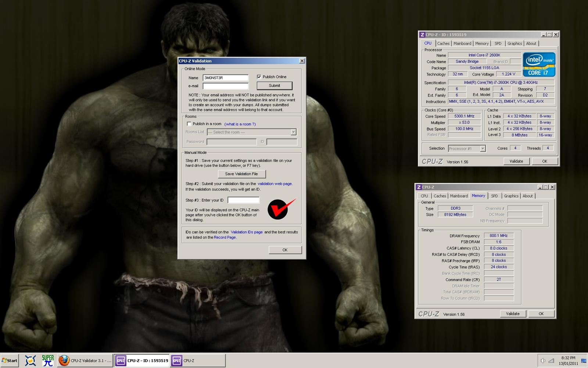This screenshot has height=368, width=588.
Task: Click the Intel Core i7 2600K name value
Action: (484, 55)
